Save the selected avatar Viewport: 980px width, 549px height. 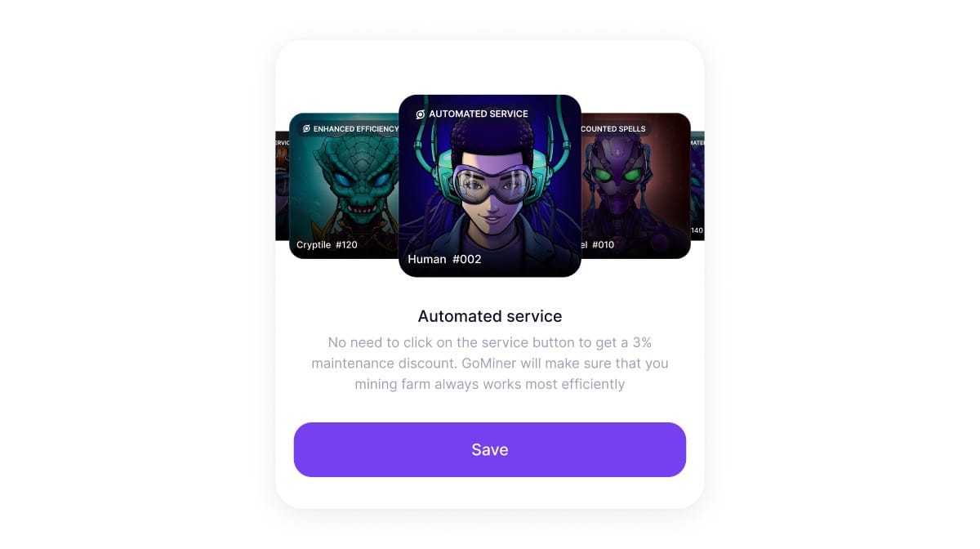tap(490, 449)
